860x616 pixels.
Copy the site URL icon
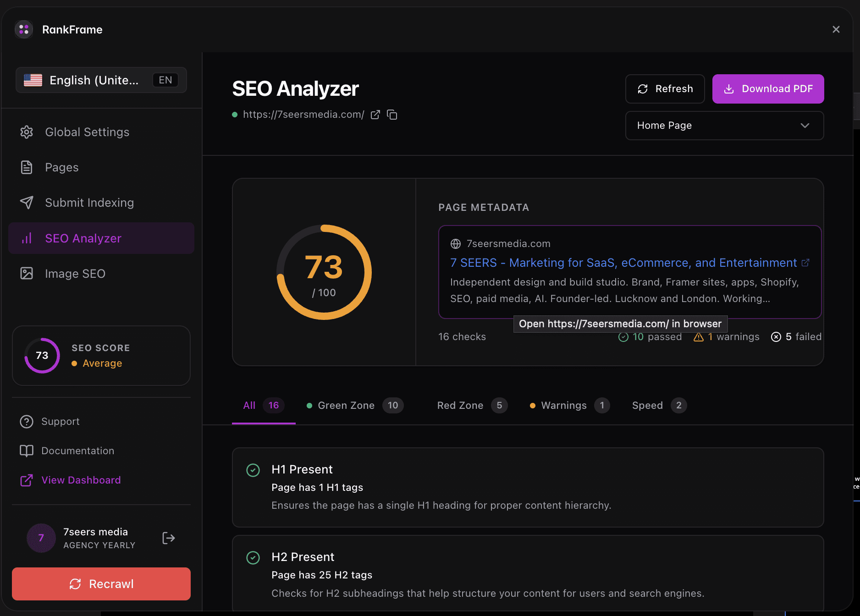pyautogui.click(x=392, y=115)
